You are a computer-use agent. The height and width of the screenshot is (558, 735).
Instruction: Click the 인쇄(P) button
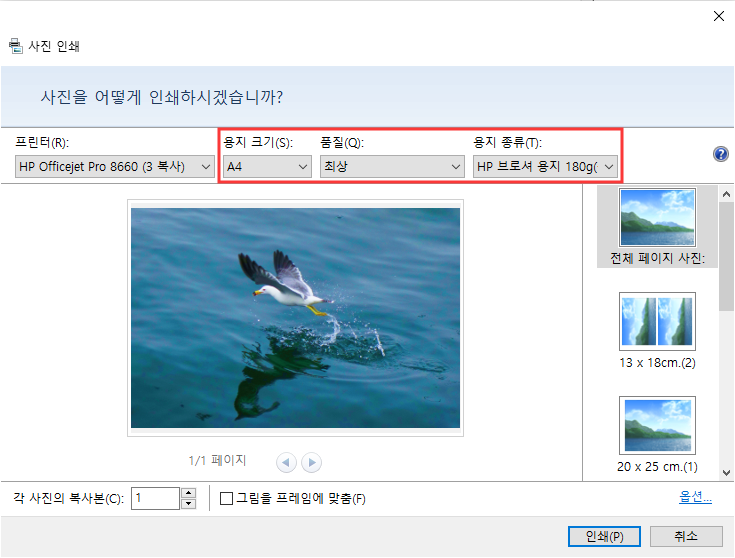click(604, 536)
